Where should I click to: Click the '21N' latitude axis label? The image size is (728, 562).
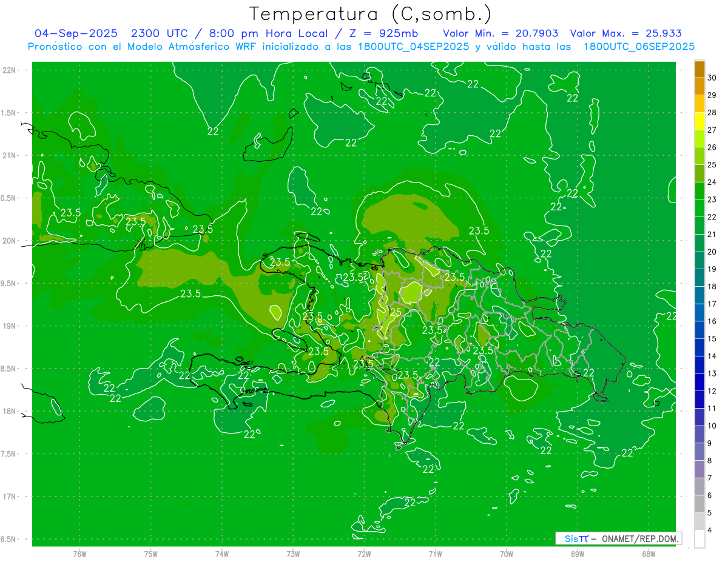(10, 156)
